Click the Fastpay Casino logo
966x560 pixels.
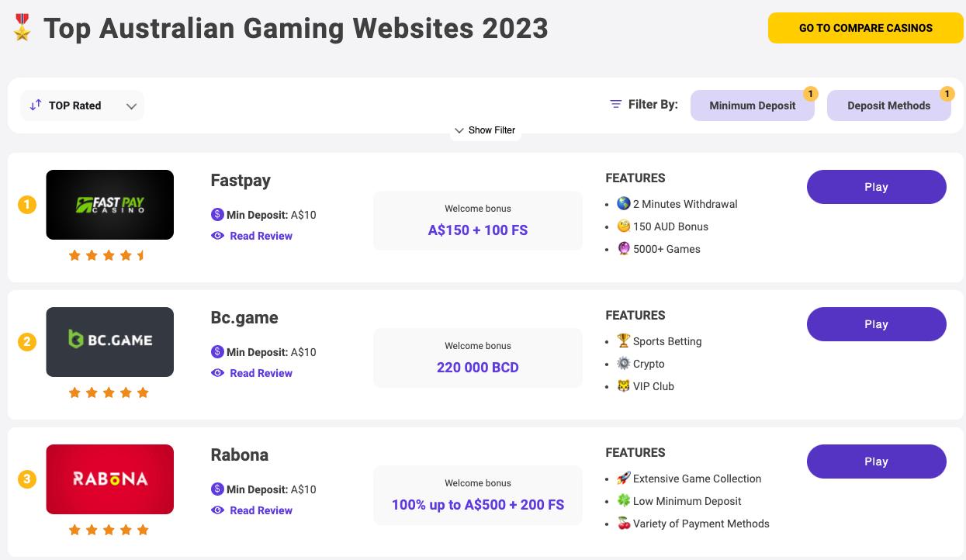point(110,205)
